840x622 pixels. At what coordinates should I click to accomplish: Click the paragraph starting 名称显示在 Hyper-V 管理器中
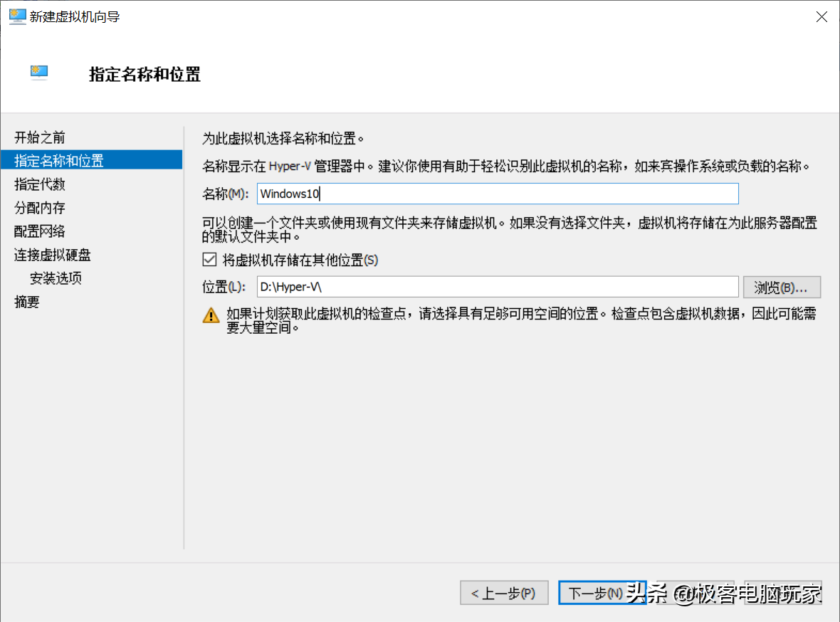pos(506,166)
